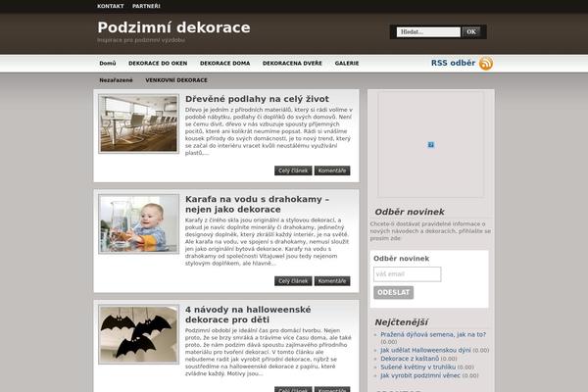Open the baby with carafe thumbnail
The width and height of the screenshot is (588, 392).
[139, 224]
